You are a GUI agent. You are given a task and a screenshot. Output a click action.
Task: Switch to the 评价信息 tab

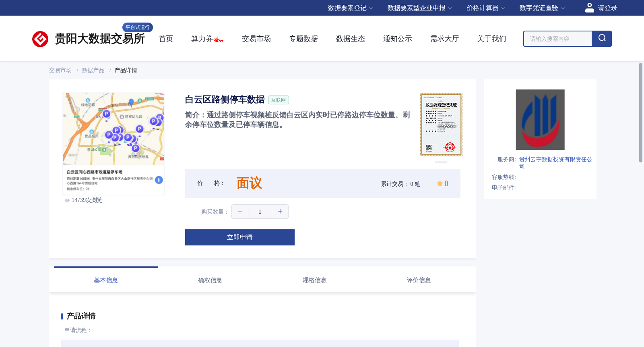tap(419, 280)
